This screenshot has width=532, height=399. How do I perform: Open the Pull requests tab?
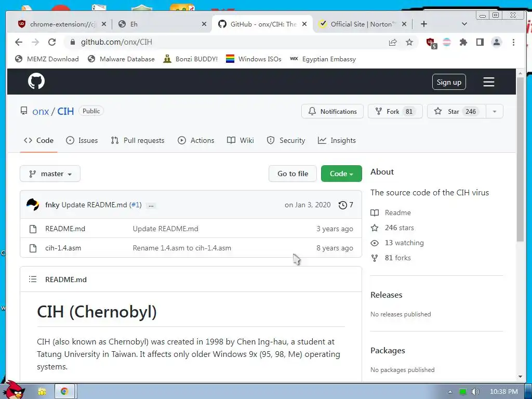tap(137, 140)
